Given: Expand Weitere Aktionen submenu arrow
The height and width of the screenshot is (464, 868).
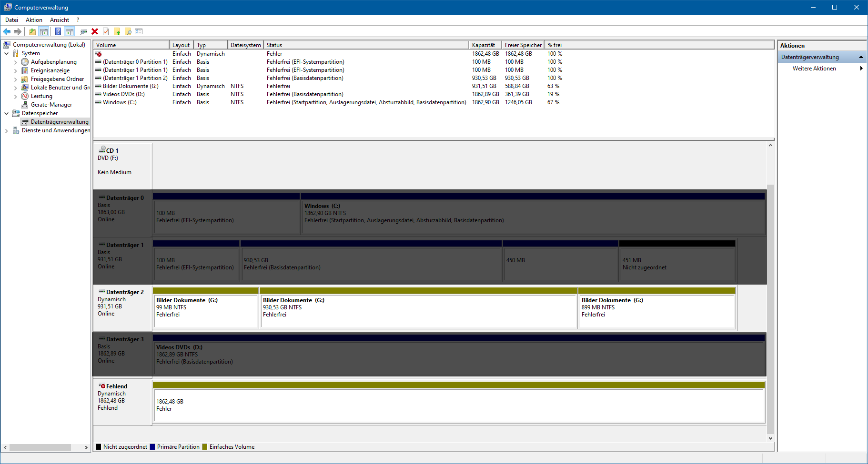Looking at the screenshot, I should [x=861, y=69].
